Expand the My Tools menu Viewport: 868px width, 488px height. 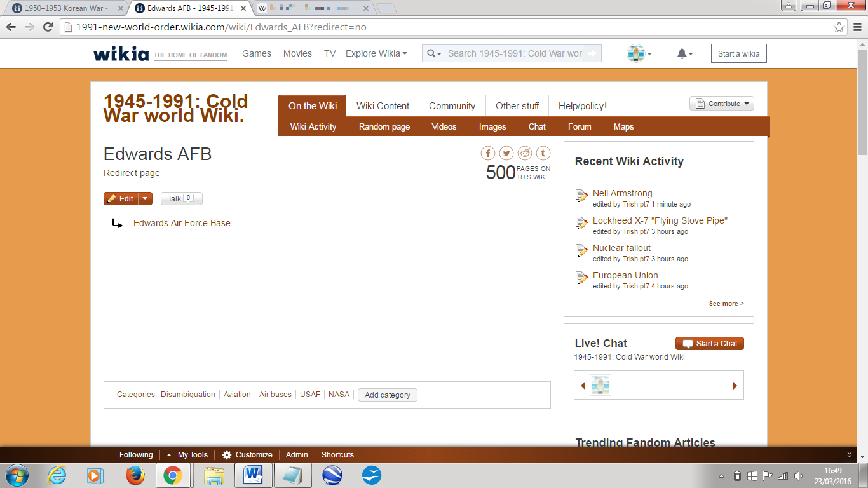coord(187,455)
